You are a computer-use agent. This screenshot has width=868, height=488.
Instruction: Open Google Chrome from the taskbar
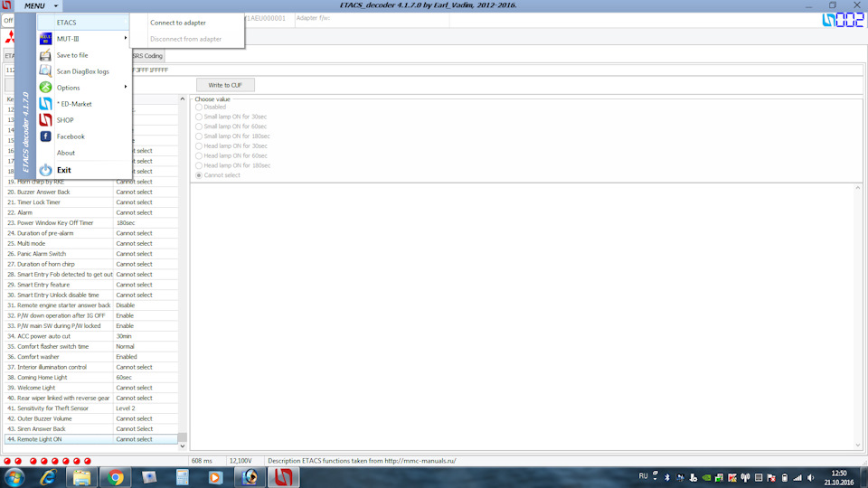tap(115, 477)
